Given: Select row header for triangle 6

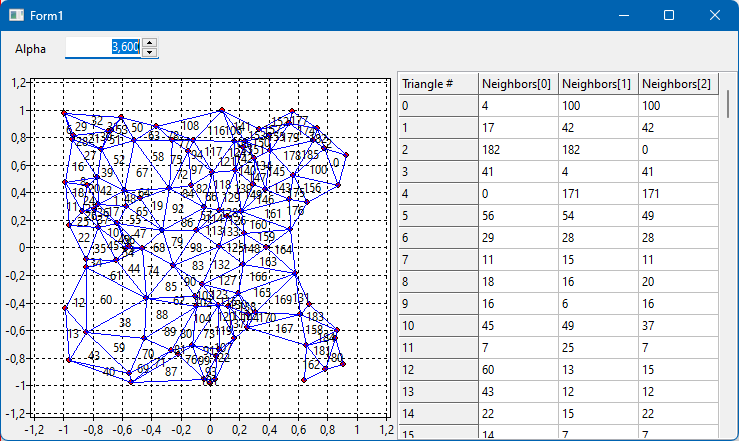Looking at the screenshot, I should pyautogui.click(x=438, y=237).
